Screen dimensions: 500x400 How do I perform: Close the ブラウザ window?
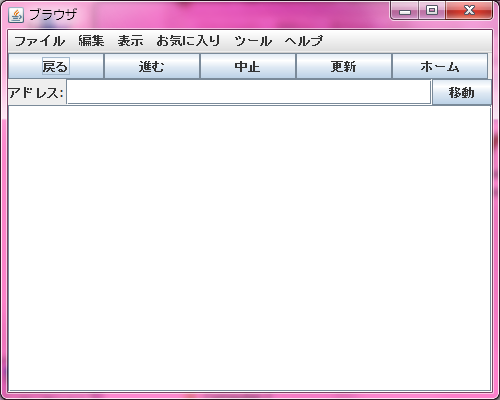[469, 11]
